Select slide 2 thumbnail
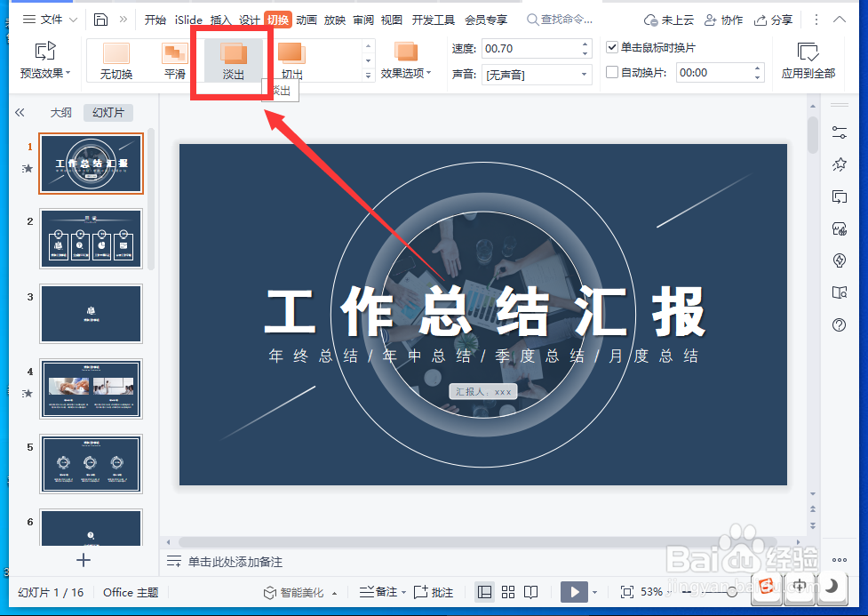This screenshot has height=616, width=868. tap(91, 239)
